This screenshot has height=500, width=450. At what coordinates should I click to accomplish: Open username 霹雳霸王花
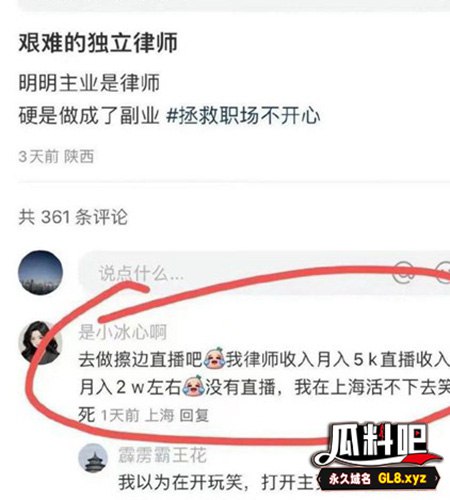[x=163, y=455]
